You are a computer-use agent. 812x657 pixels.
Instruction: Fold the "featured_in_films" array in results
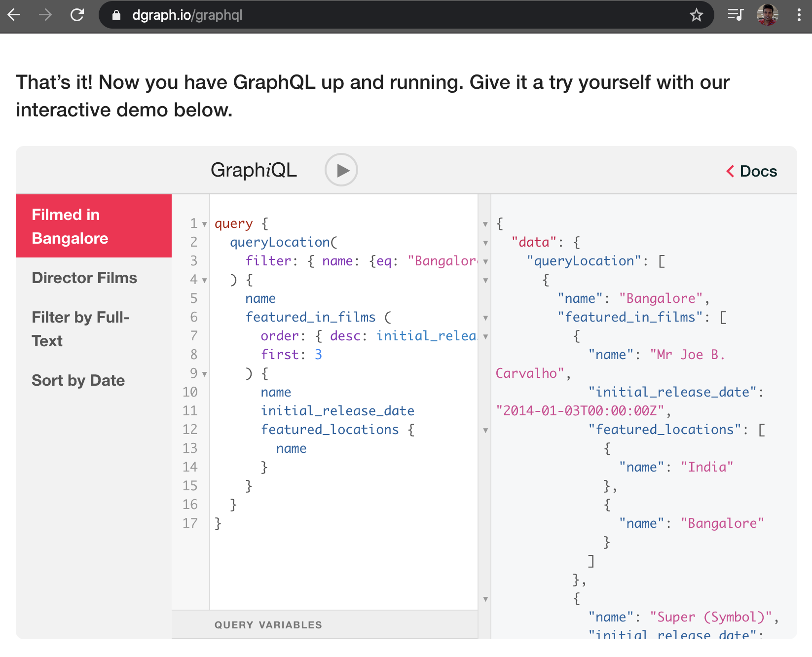485,318
